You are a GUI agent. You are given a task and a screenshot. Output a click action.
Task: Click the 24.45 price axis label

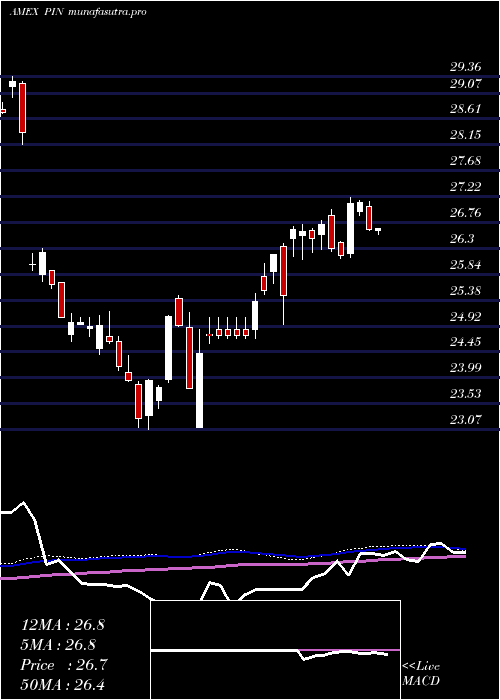click(465, 342)
